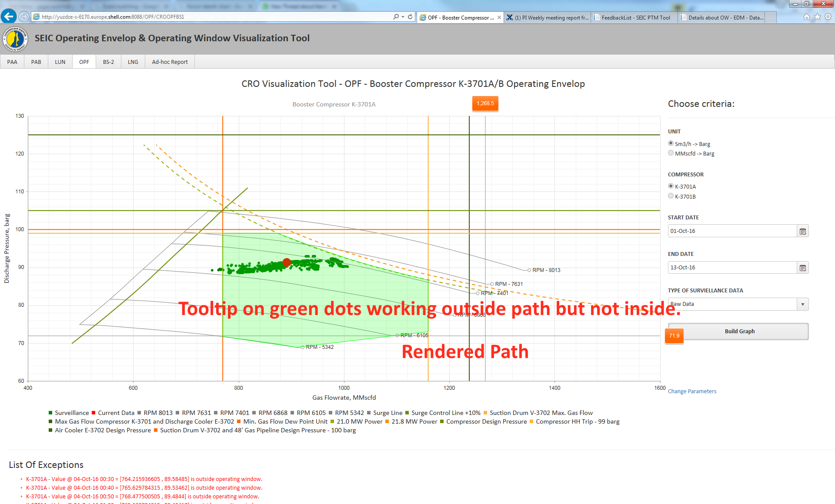The height and width of the screenshot is (504, 835).
Task: Open the LNG navigation tab
Action: (133, 62)
